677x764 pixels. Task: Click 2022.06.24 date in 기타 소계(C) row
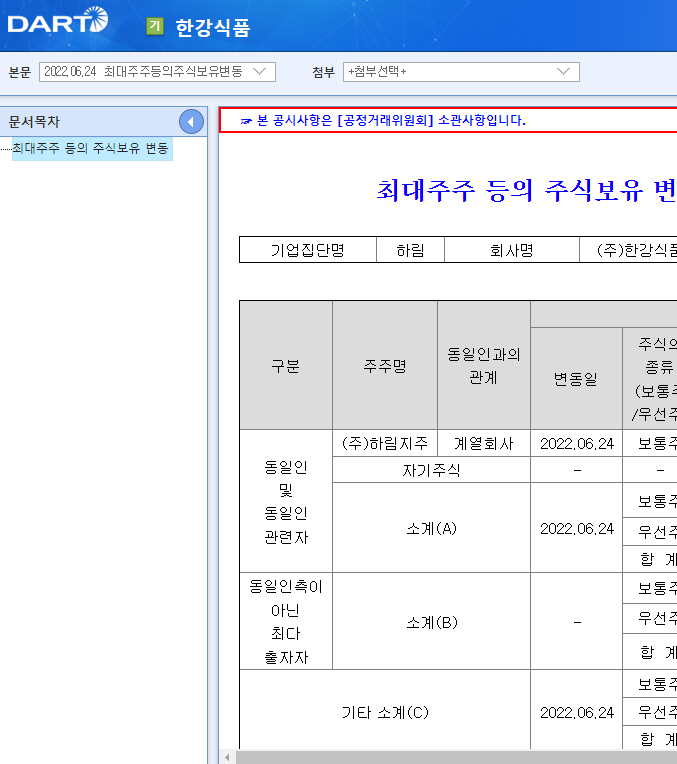[577, 712]
